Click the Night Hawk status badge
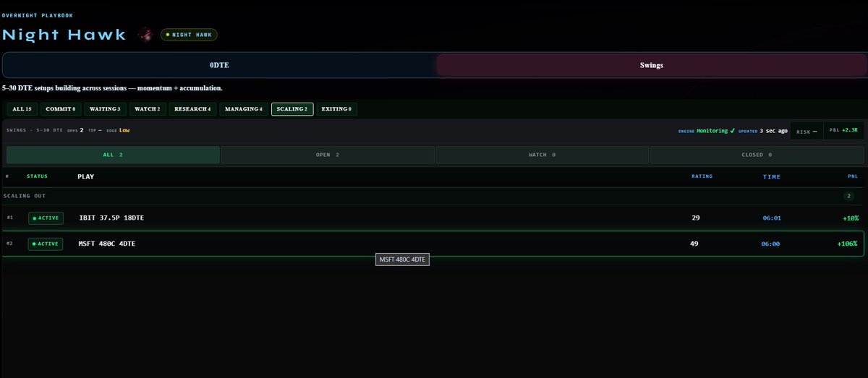Image resolution: width=868 pixels, height=378 pixels. [189, 35]
